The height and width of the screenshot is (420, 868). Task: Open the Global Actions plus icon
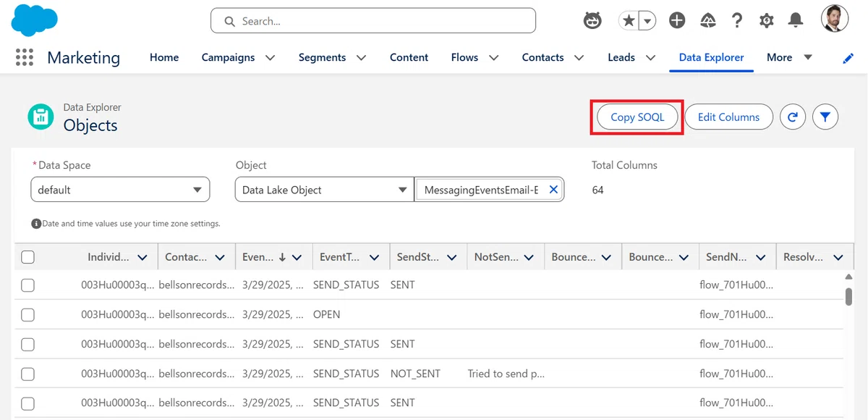coord(677,21)
